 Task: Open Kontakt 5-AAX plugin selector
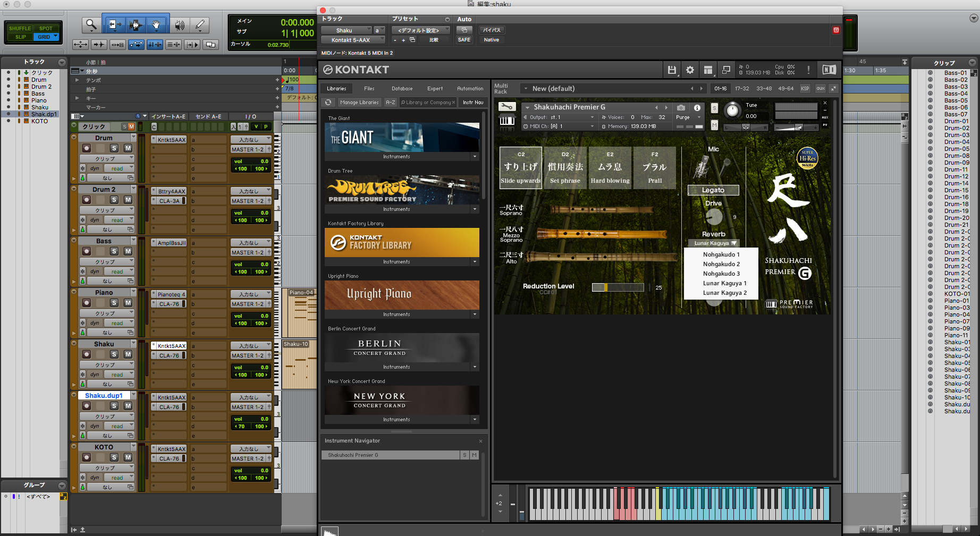coord(353,40)
